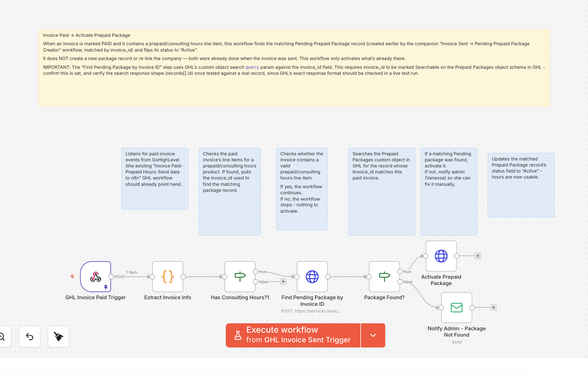Click the true output of Has Consulting Hours?1
The image size is (588, 374).
click(x=255, y=271)
